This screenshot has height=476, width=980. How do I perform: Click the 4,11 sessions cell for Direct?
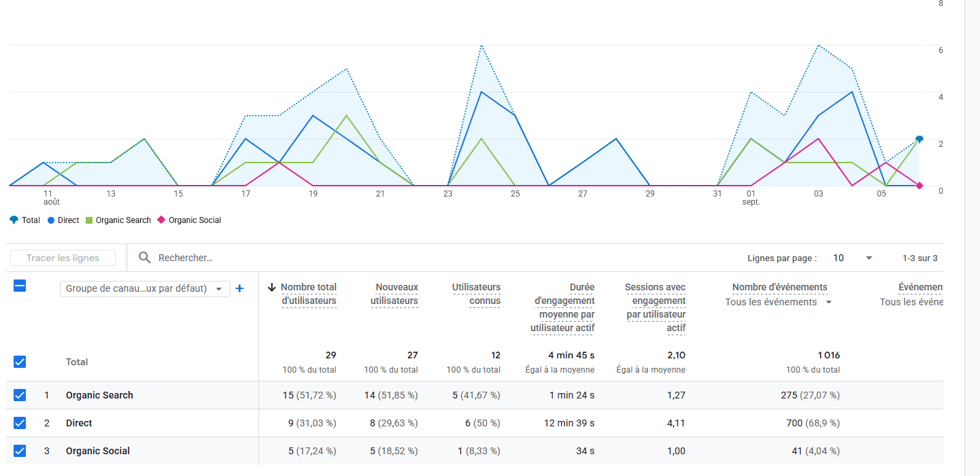(x=676, y=423)
